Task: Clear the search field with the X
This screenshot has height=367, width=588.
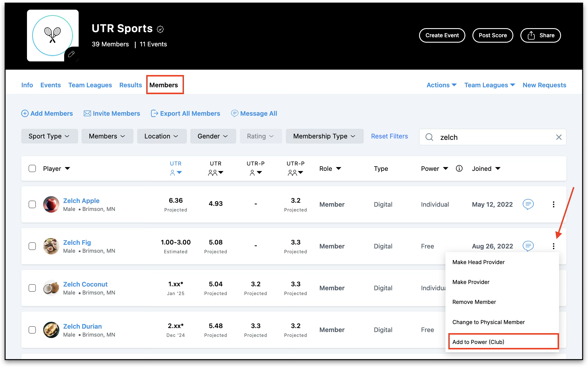Action: click(x=559, y=137)
